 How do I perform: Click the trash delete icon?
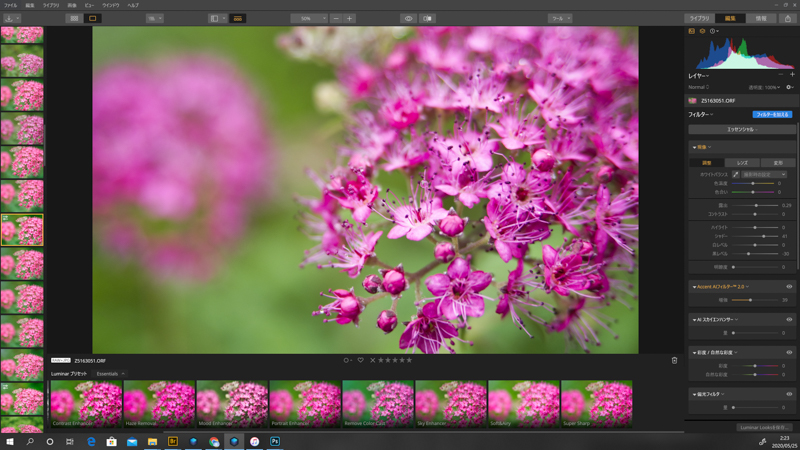674,360
